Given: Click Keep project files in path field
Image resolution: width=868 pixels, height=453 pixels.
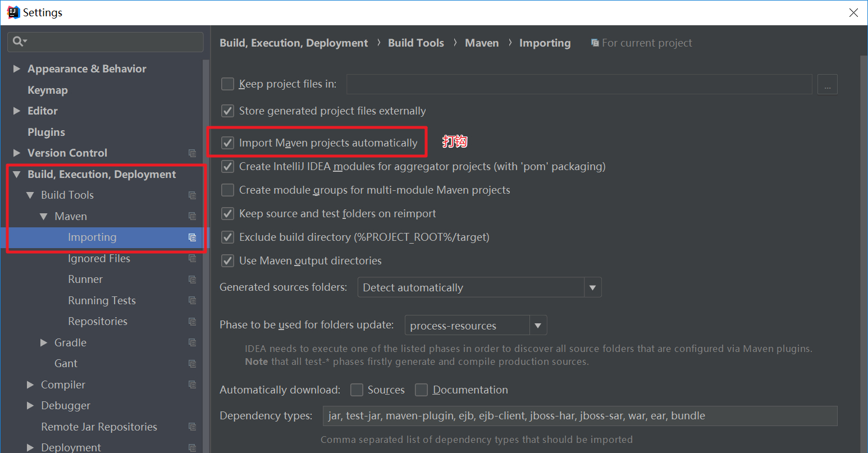Looking at the screenshot, I should [x=579, y=84].
